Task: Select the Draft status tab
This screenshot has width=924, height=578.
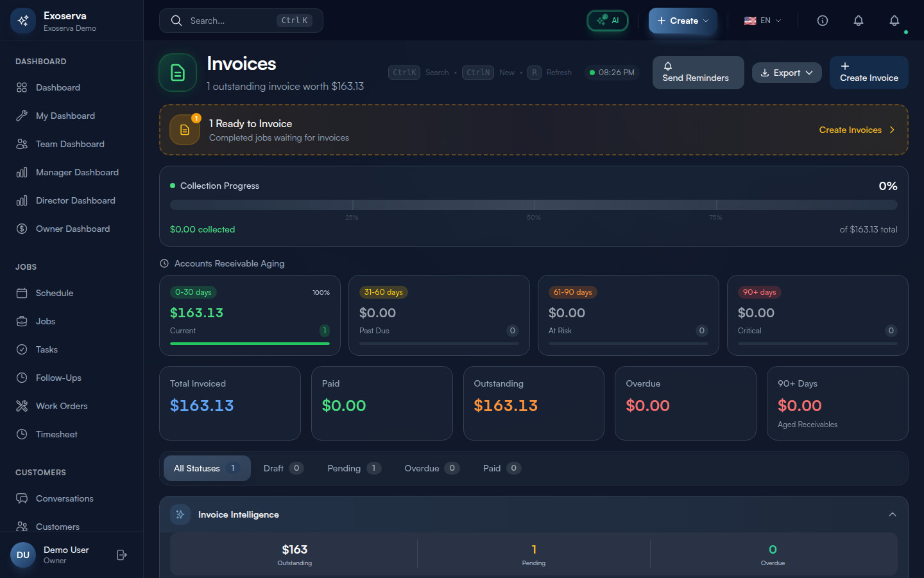Action: pos(282,468)
